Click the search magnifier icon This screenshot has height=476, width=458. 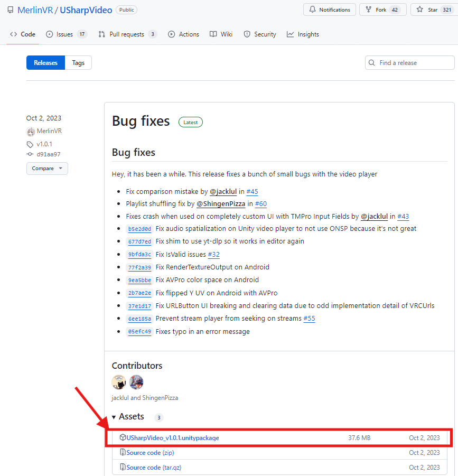pyautogui.click(x=372, y=62)
